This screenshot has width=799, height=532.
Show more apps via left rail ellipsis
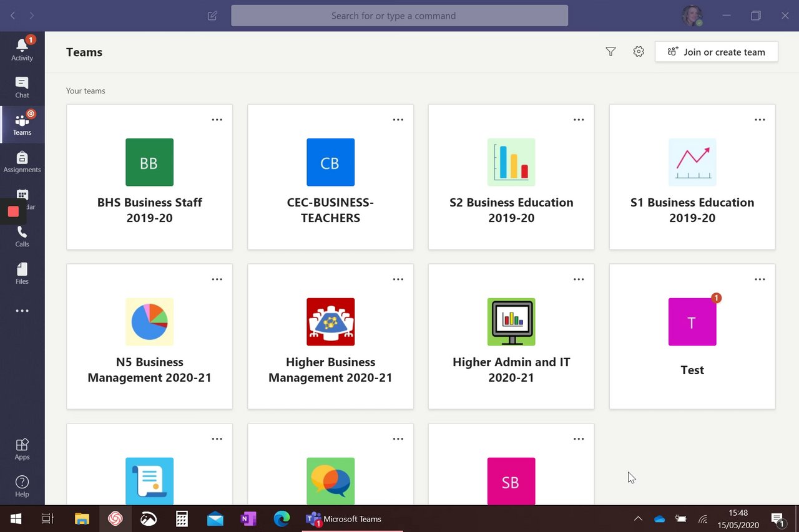[x=22, y=311]
